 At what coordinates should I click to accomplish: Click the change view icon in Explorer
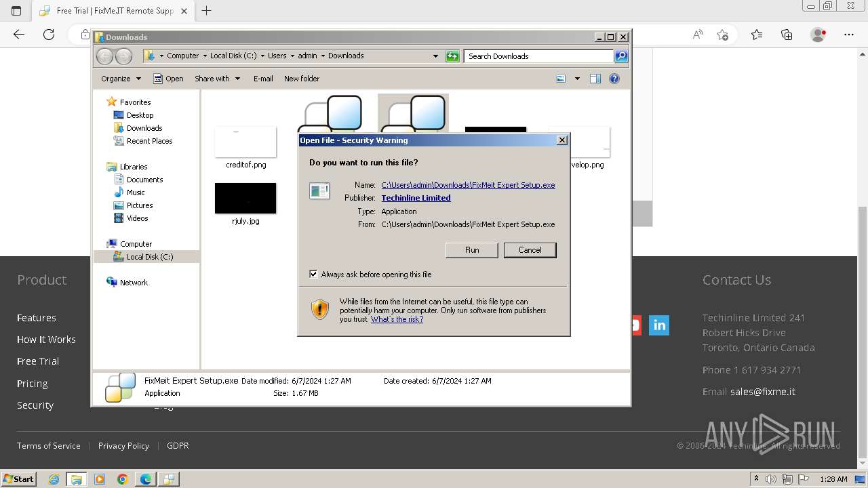[x=561, y=79]
